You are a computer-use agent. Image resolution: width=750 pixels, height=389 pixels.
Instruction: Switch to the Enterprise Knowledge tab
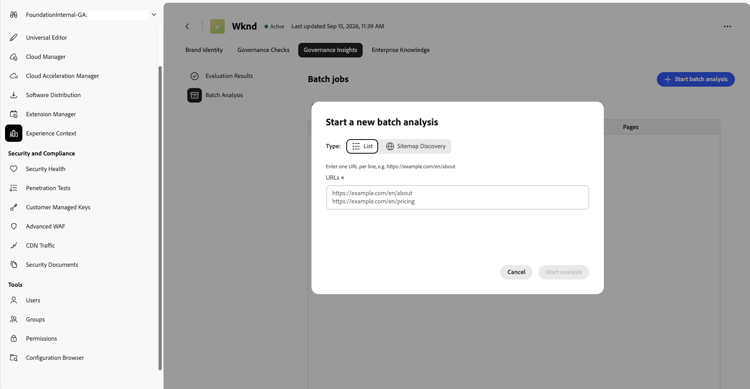click(400, 50)
